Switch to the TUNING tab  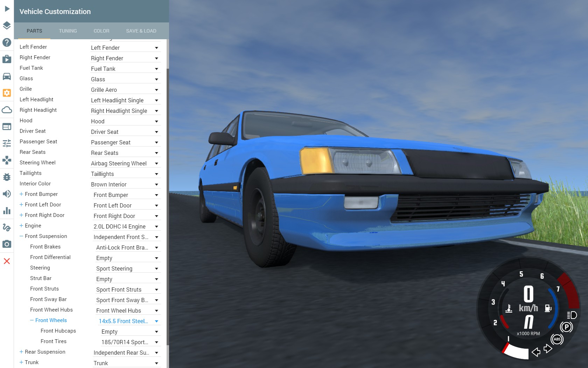[x=68, y=31]
